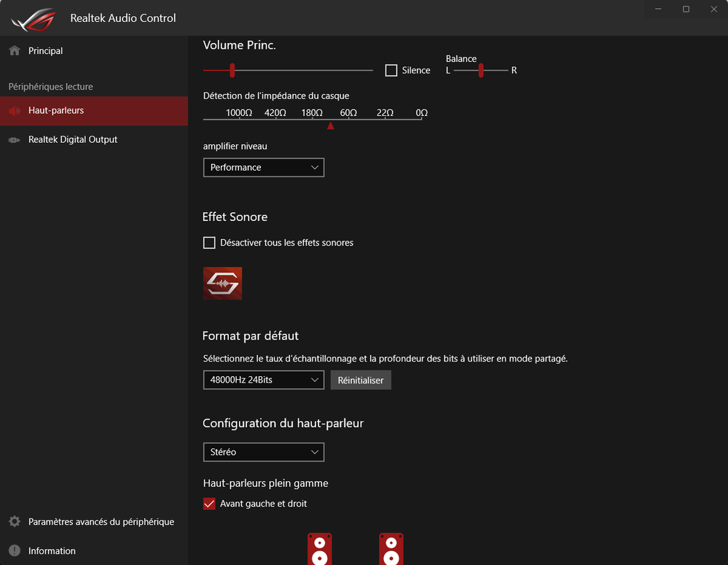Click the Balance L label
Screen dimensions: 728x565
coord(448,70)
